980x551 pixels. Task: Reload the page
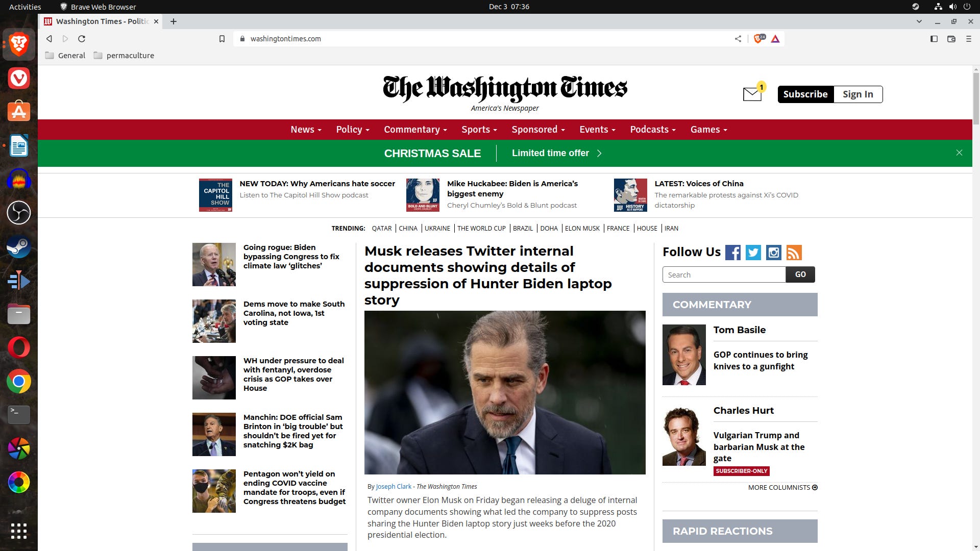tap(82, 39)
